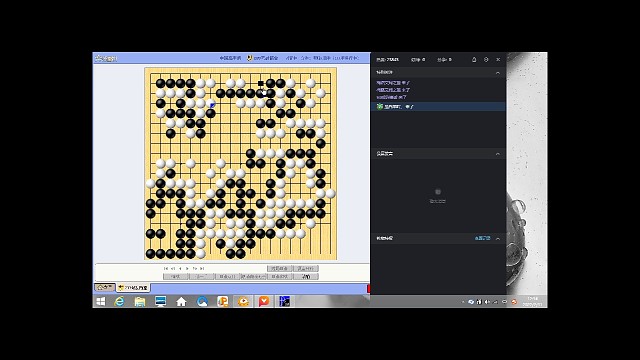Click the green avatar icon in highlighted row

pos(380,107)
